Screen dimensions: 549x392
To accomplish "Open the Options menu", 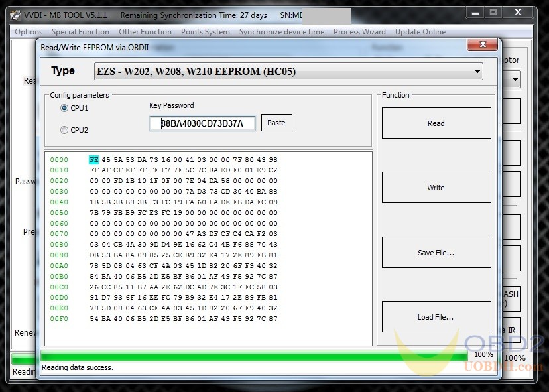I will point(29,32).
